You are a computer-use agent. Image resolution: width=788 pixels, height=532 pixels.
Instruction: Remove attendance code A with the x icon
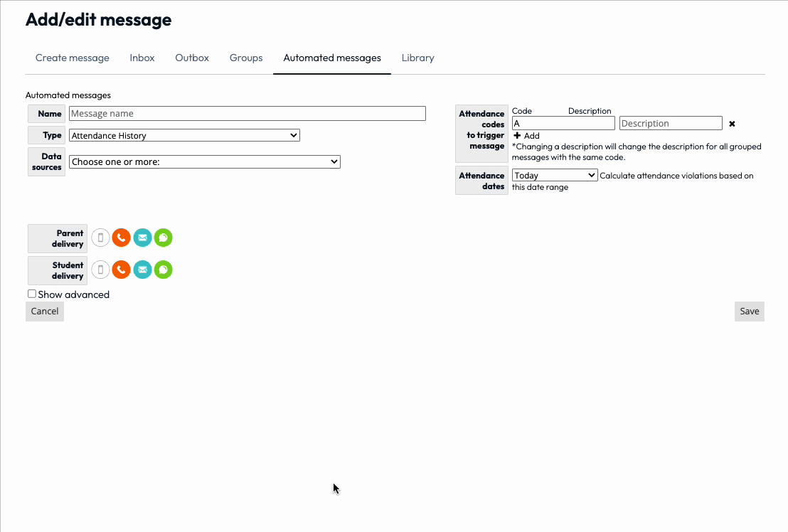tap(732, 123)
